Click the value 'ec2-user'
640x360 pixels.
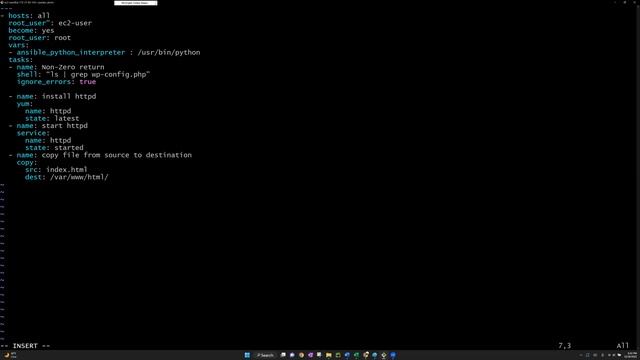[x=75, y=23]
